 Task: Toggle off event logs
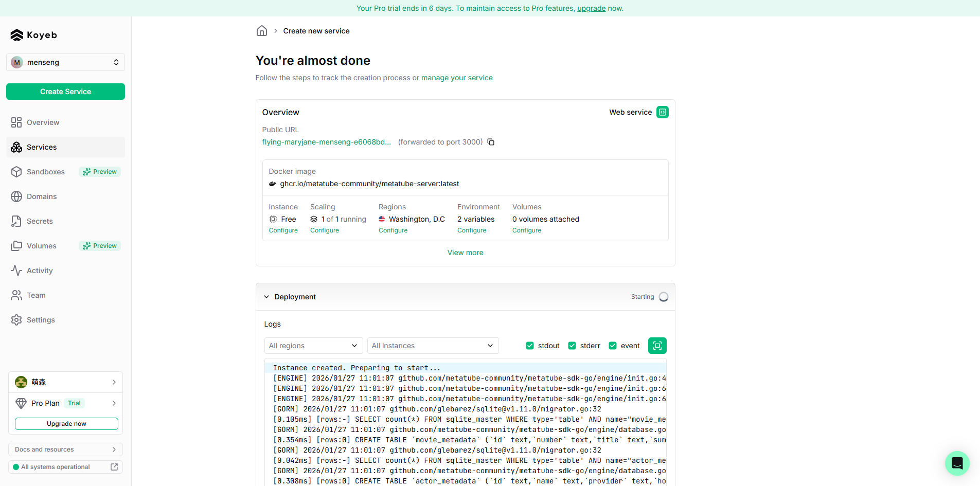[x=613, y=346]
